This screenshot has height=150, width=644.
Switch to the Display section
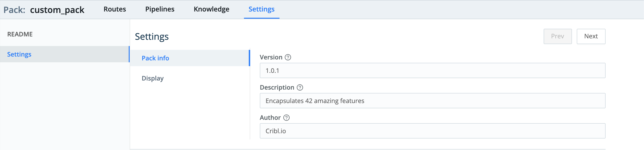click(x=152, y=78)
